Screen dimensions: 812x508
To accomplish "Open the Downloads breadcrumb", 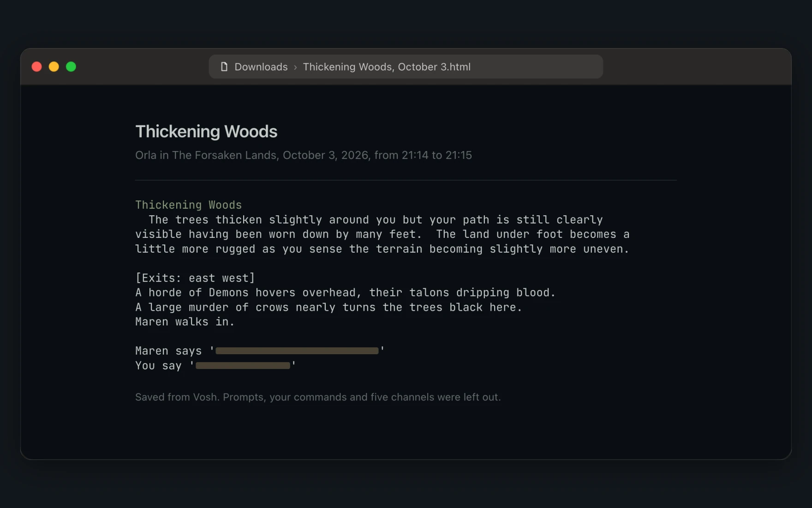I will (x=261, y=67).
